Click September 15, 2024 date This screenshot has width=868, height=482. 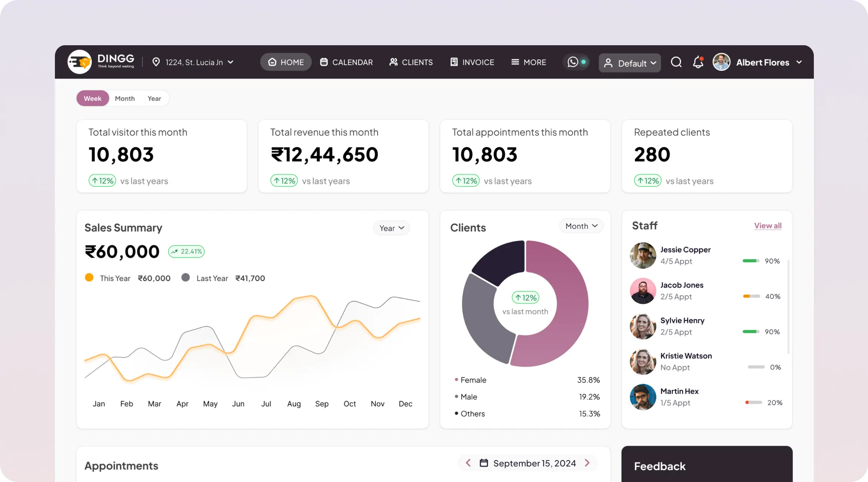click(x=535, y=463)
